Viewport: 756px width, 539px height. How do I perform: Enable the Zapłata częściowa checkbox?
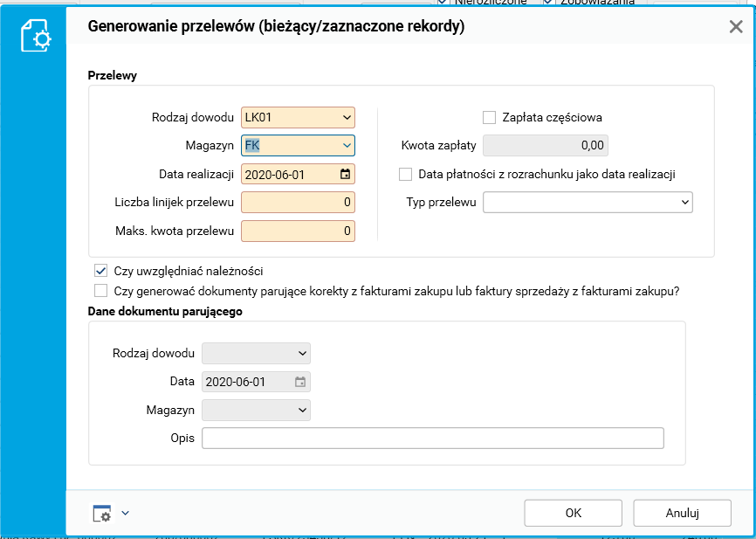point(489,117)
